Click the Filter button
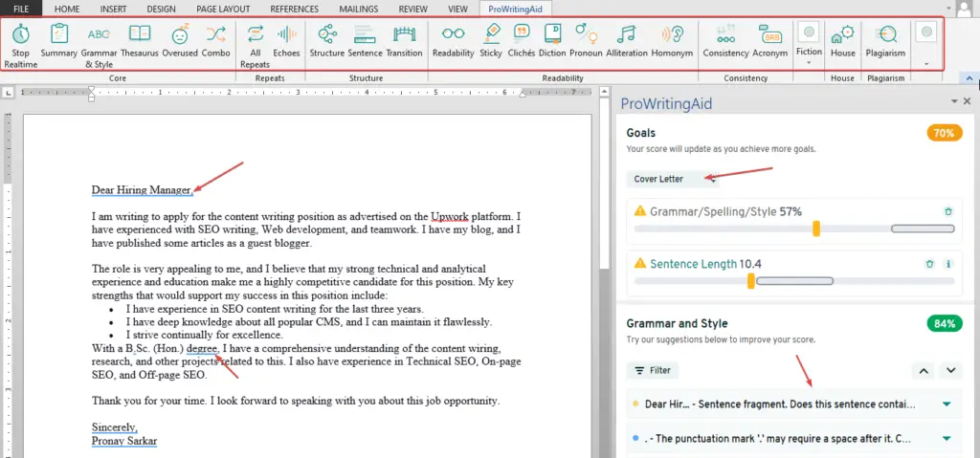Image resolution: width=980 pixels, height=458 pixels. (x=653, y=371)
